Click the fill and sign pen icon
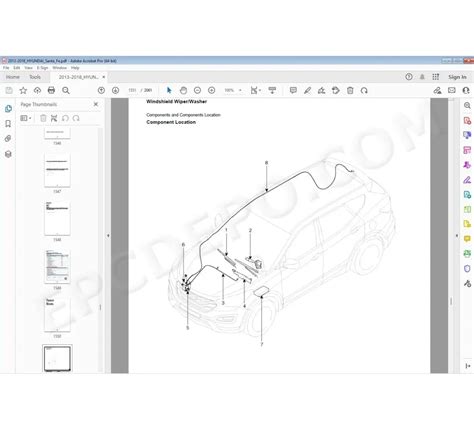This screenshot has width=474, height=430. [437, 90]
